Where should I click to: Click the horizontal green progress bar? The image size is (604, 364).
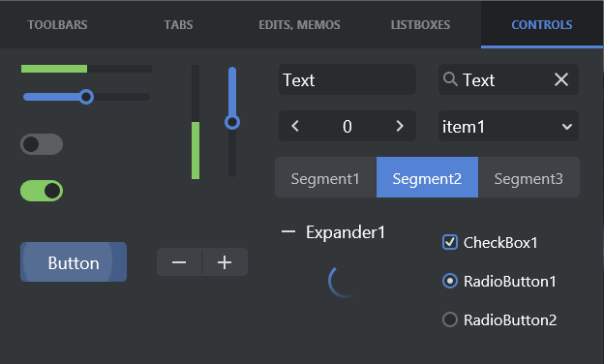[x=87, y=69]
